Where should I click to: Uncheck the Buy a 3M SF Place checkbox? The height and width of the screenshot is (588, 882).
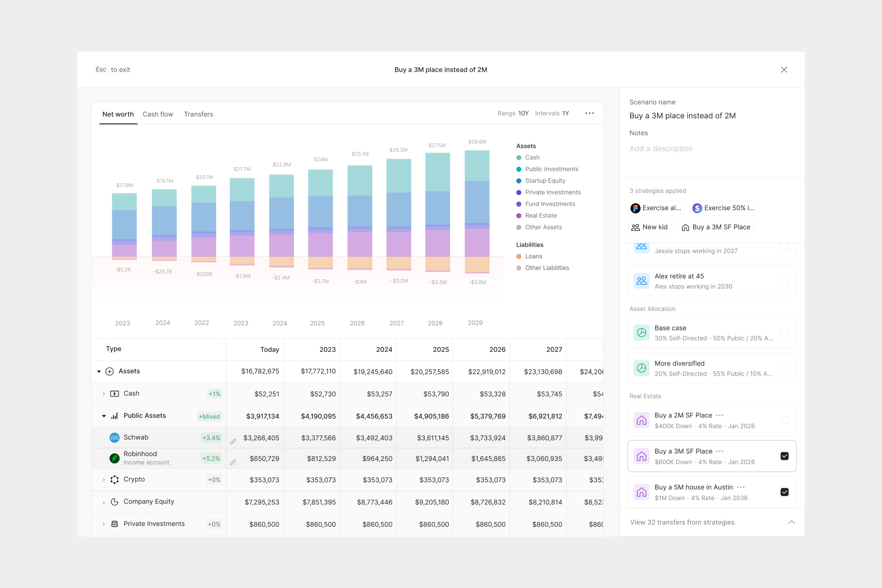coord(785,456)
